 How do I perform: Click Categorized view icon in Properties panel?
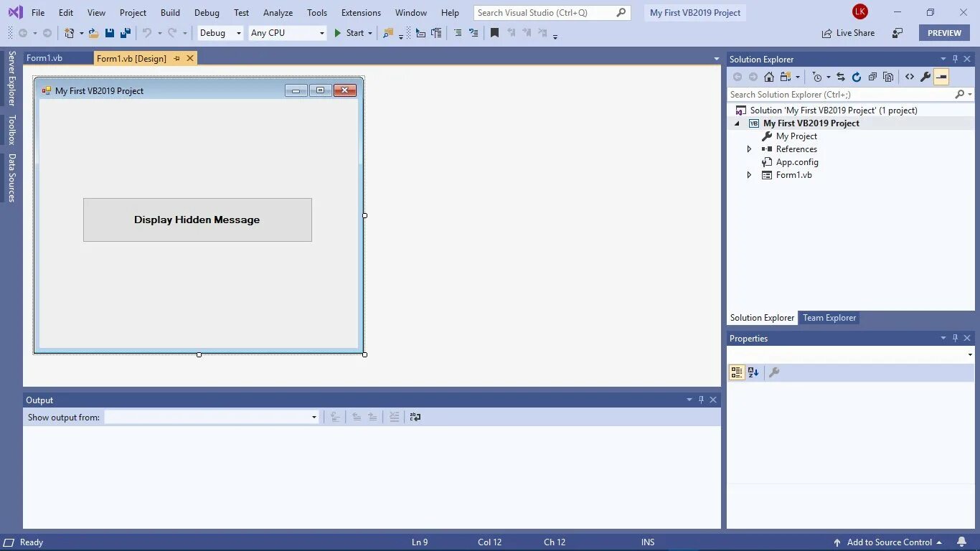click(x=737, y=372)
